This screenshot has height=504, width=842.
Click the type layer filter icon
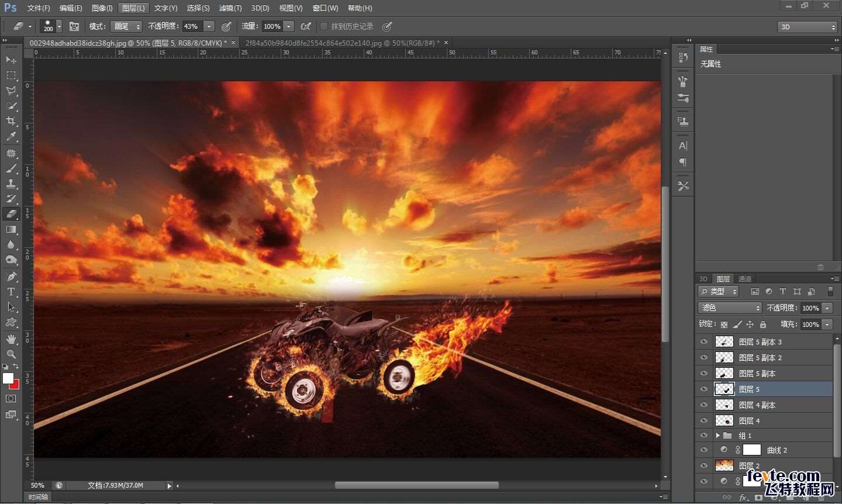click(x=783, y=291)
